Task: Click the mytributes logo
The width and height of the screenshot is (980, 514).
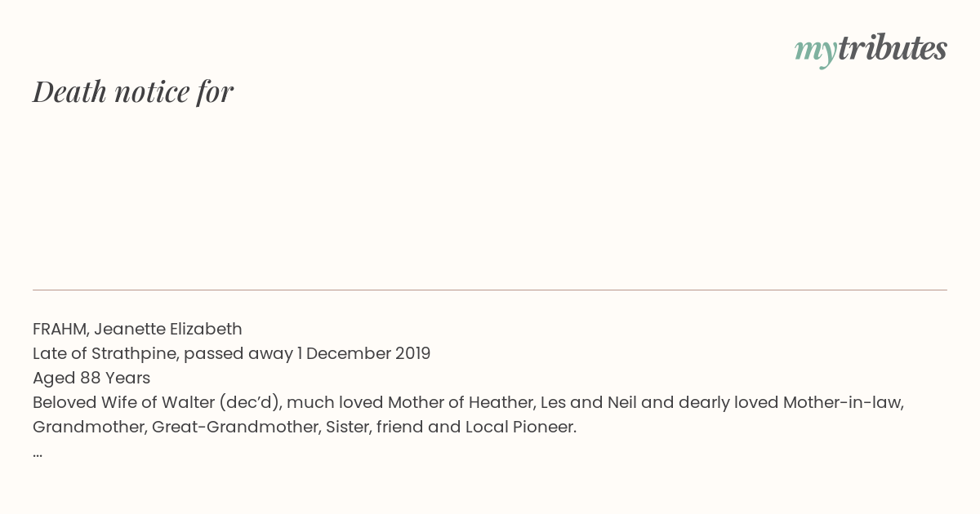Action: (871, 49)
